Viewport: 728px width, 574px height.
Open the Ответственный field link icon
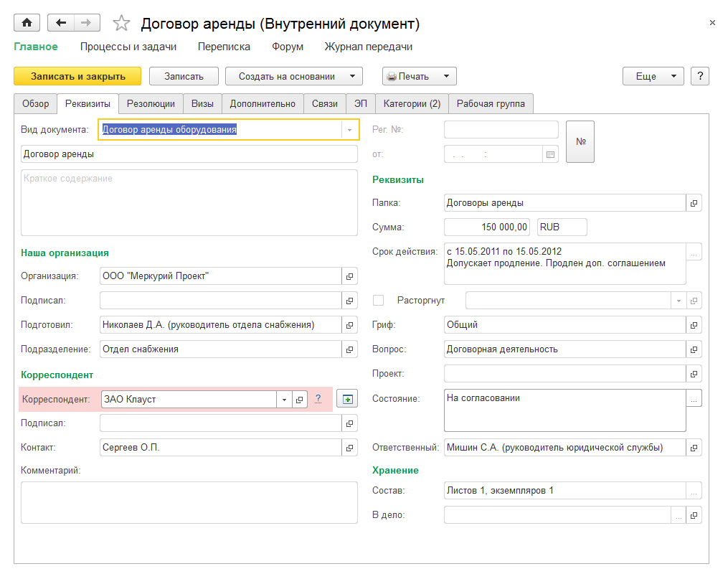pyautogui.click(x=694, y=448)
